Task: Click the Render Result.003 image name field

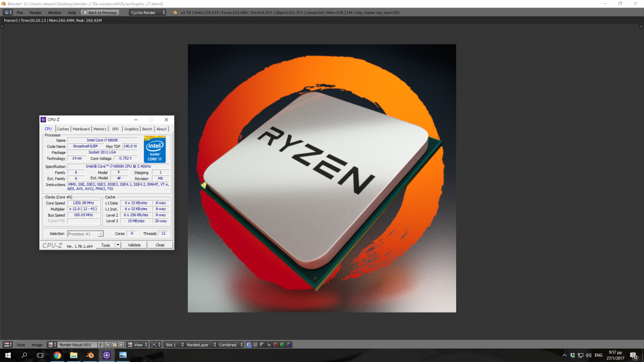Action: coord(77,345)
